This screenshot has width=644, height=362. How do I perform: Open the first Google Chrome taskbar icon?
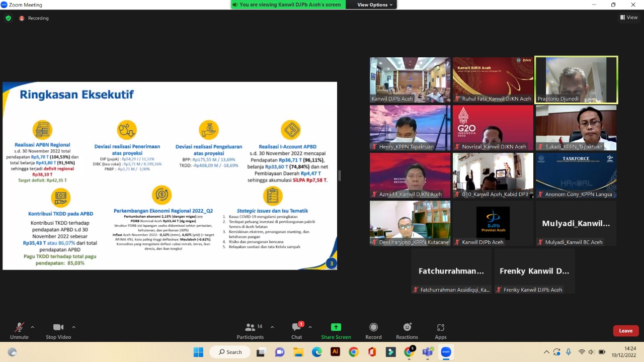[x=354, y=352]
